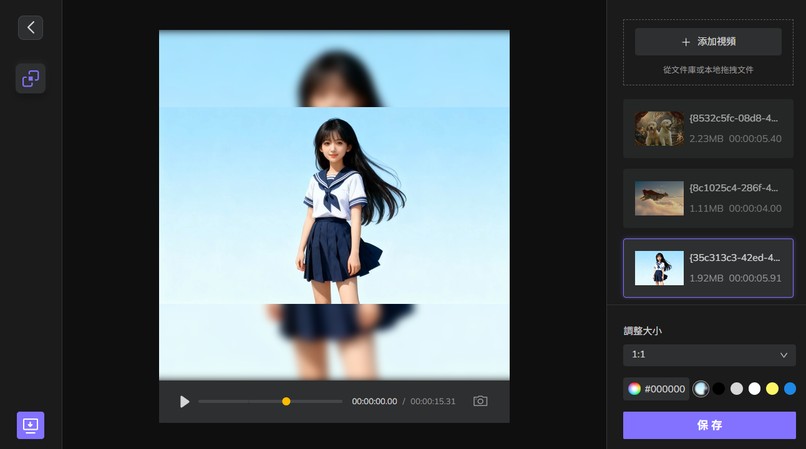Screen dimensions: 806x449
Task: Click the purple export icon at bottom-left
Action: [30, 425]
